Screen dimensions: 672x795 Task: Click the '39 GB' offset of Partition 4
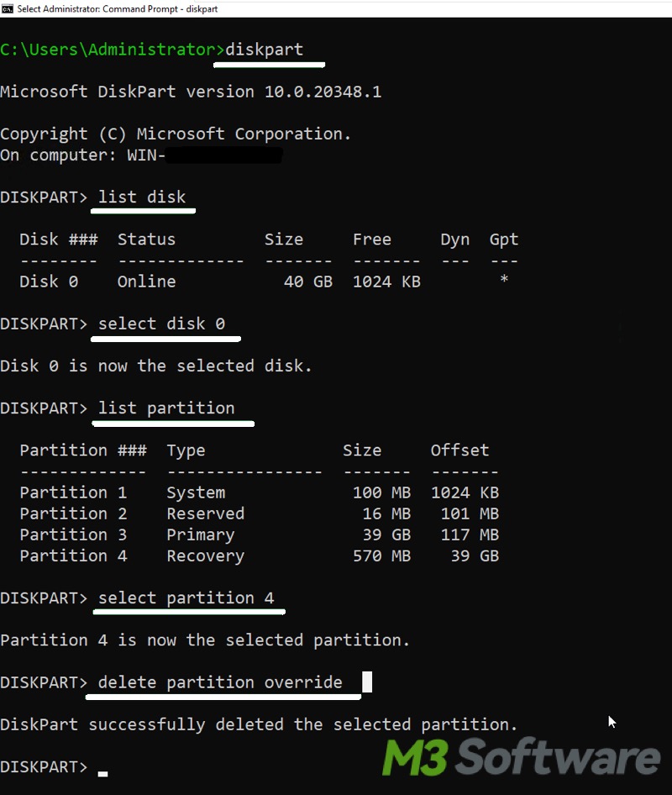[x=475, y=555]
